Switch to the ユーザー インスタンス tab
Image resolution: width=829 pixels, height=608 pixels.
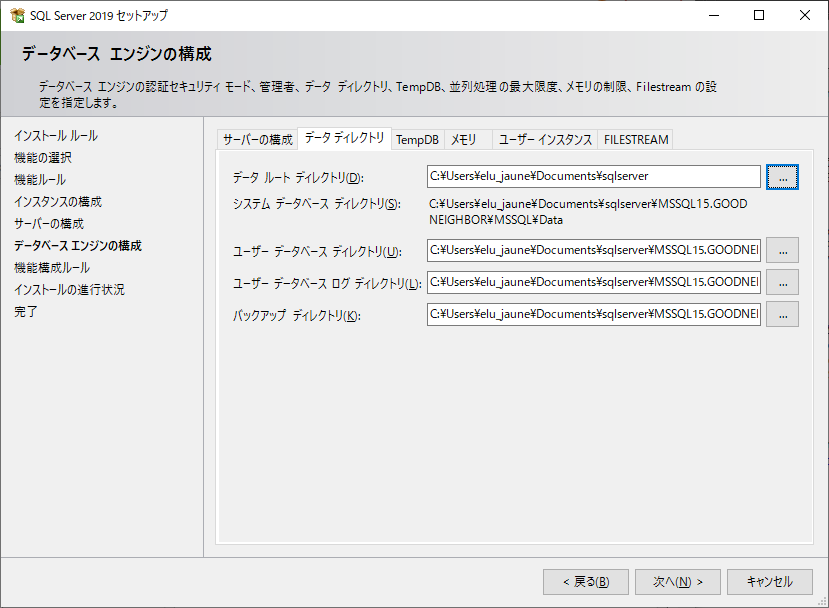click(x=545, y=140)
